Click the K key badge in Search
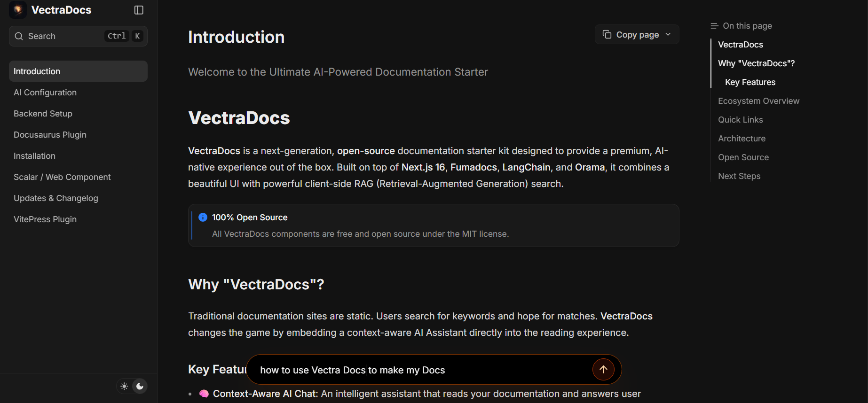868x403 pixels. pos(137,36)
